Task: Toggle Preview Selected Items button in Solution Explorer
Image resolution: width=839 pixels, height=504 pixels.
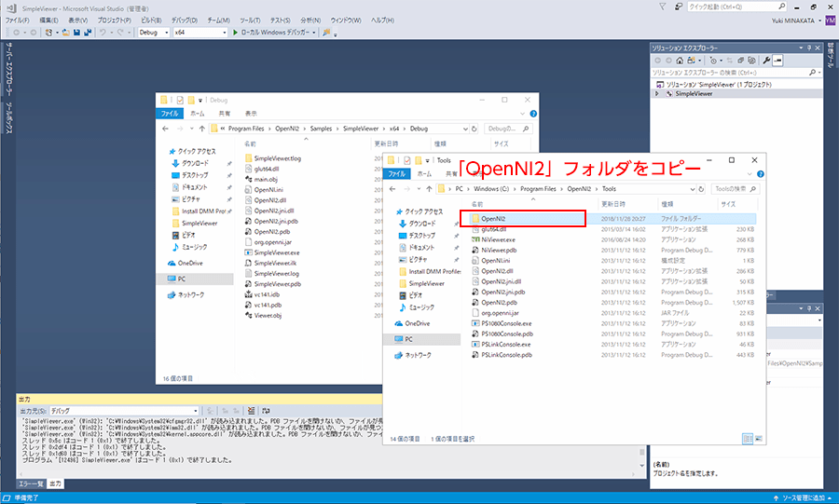Action: [778, 61]
